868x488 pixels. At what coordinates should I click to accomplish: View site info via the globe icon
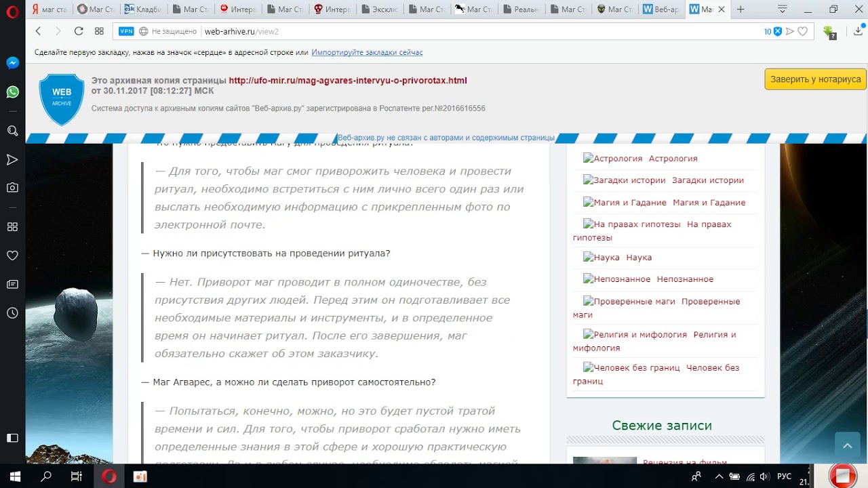143,31
